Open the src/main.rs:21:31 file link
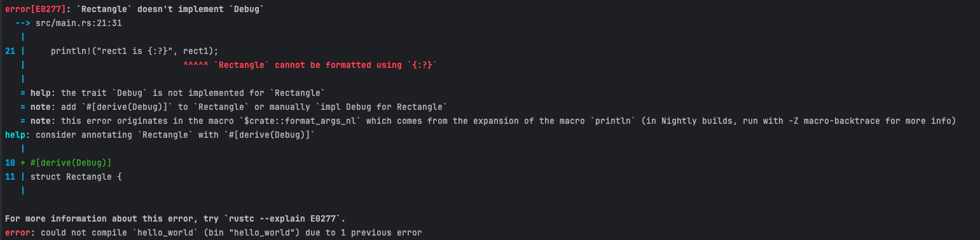The image size is (980, 240). pos(78,23)
